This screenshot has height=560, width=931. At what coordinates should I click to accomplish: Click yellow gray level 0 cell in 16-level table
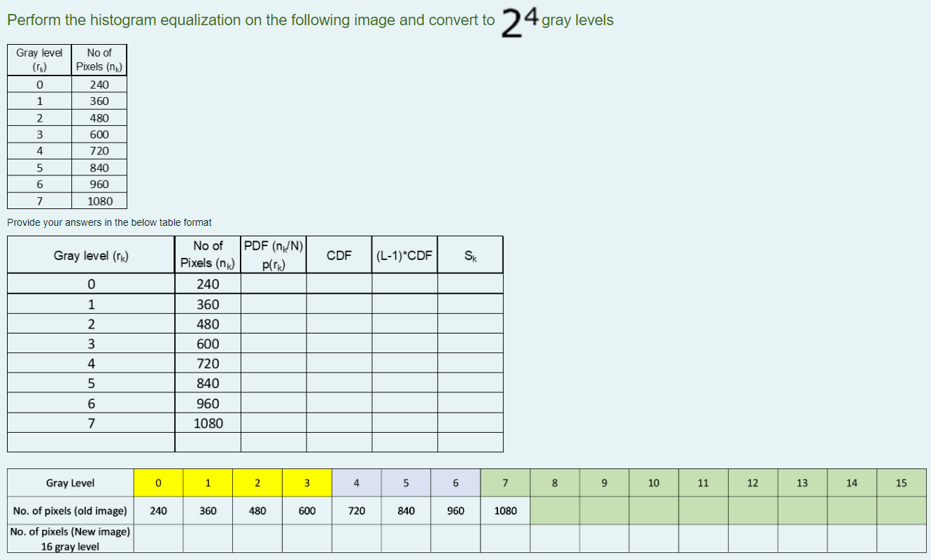tap(159, 483)
